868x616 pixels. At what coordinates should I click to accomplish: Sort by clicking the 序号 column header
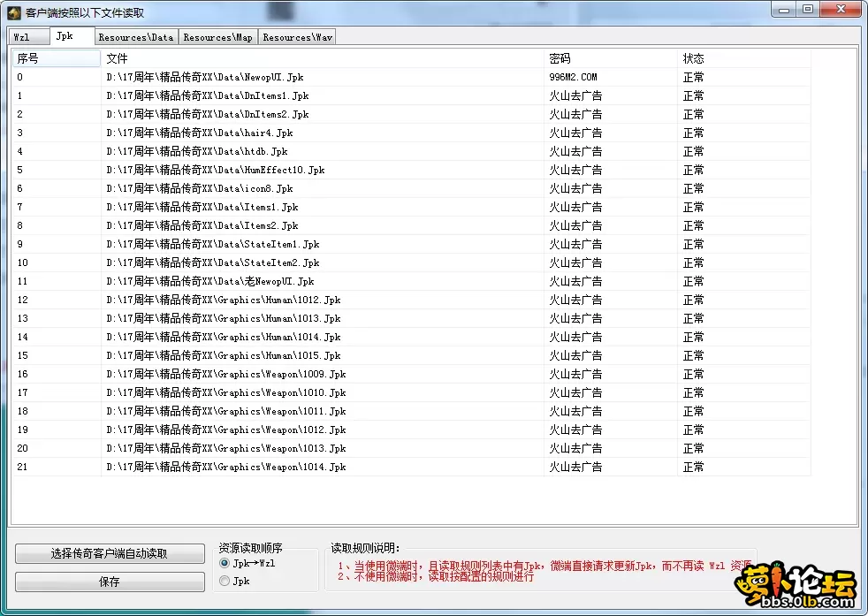pos(27,57)
